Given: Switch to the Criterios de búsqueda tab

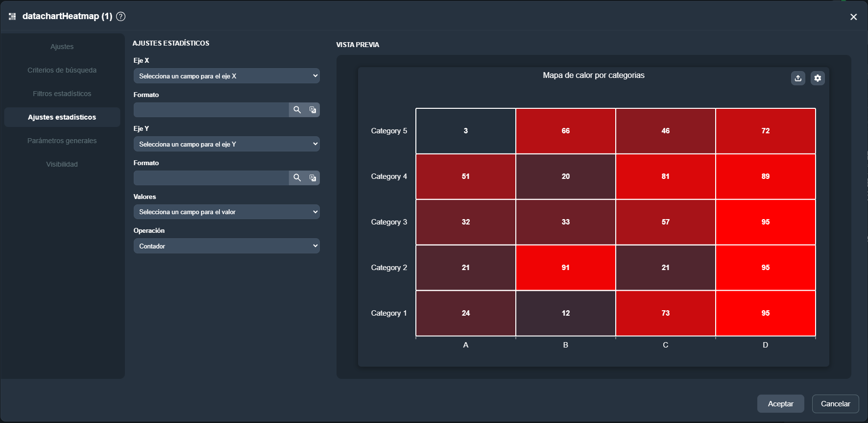Looking at the screenshot, I should [62, 70].
